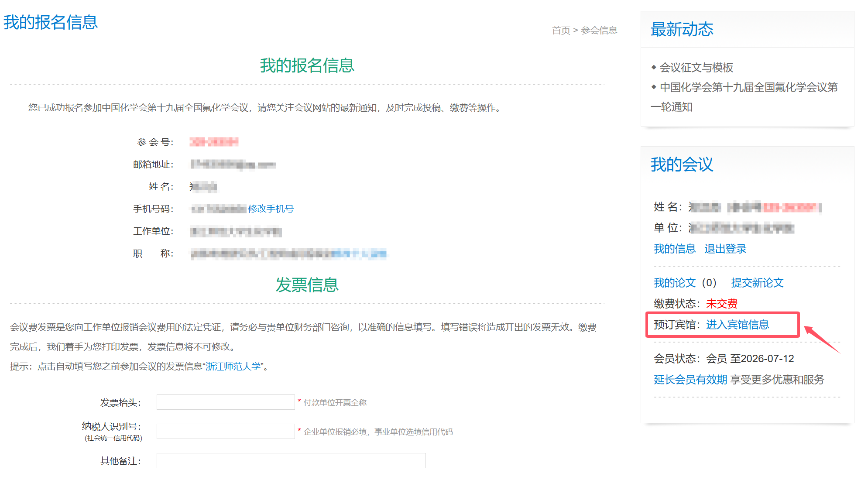The width and height of the screenshot is (868, 480).
Task: Open 中国化学会第十九届全国氟化学会议 first-round notice
Action: point(748,87)
